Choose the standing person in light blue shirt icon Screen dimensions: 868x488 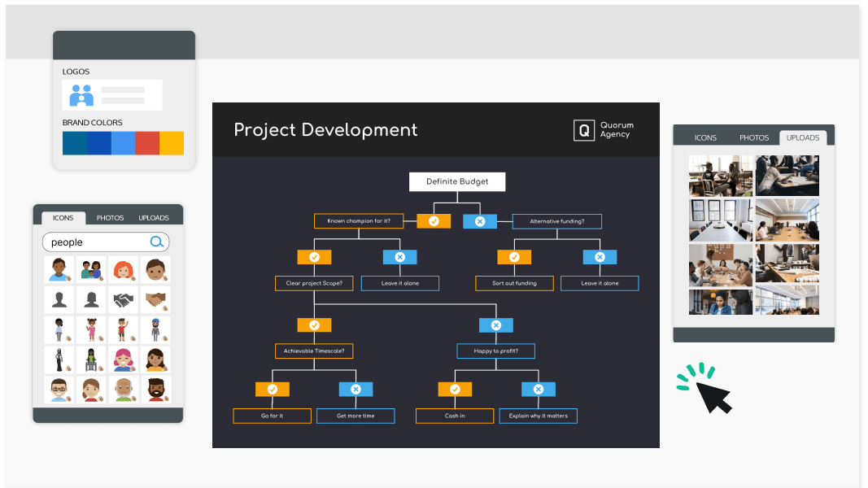coord(59,329)
